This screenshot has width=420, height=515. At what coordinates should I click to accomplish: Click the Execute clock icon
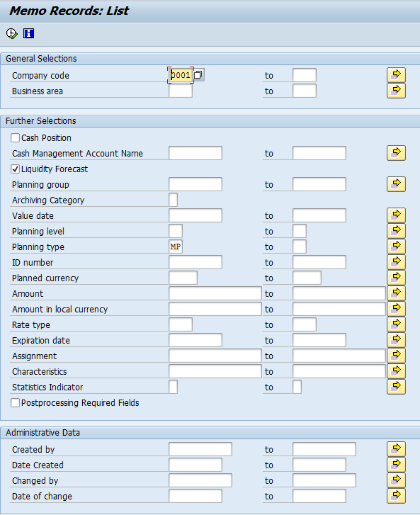[12, 33]
